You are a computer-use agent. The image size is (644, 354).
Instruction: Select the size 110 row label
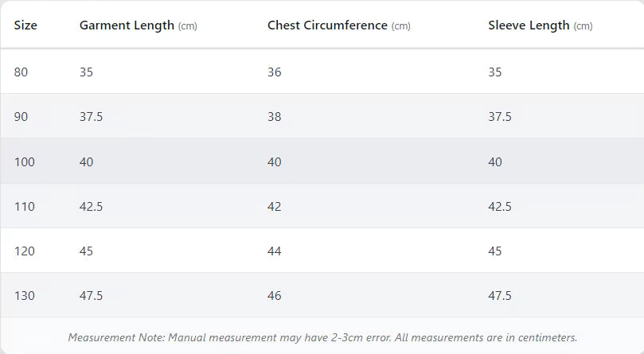pyautogui.click(x=24, y=206)
